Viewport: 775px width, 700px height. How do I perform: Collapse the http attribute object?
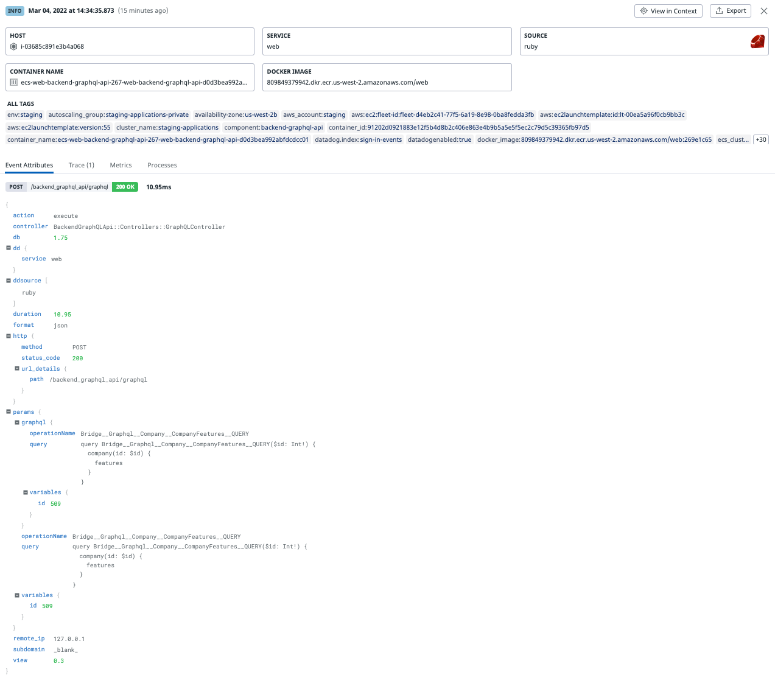pos(7,335)
